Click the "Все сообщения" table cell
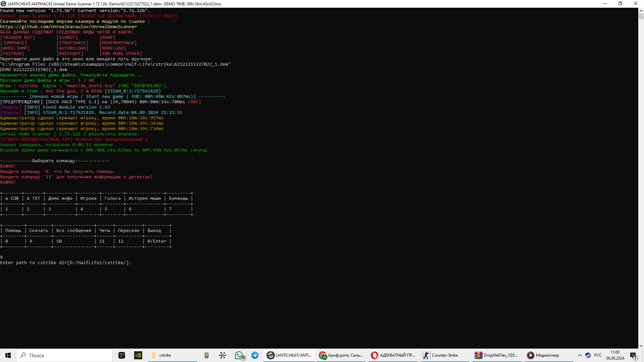The height and width of the screenshot is (362, 644). point(74,231)
